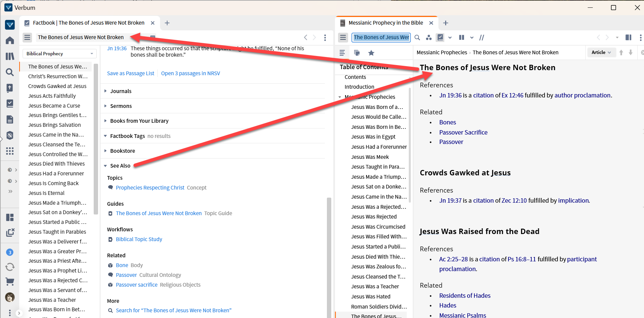644x318 pixels.
Task: Click the up arrow previous article
Action: [x=621, y=52]
